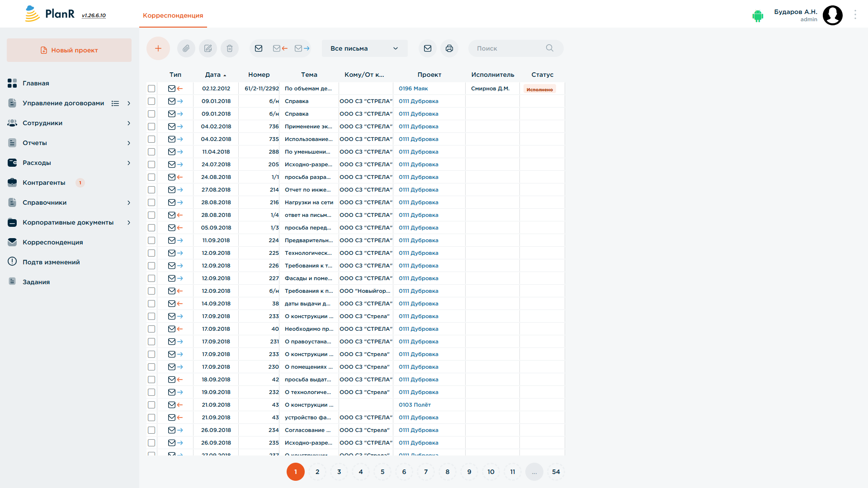
Task: Filter incoming letters with red arrow icon
Action: point(280,48)
